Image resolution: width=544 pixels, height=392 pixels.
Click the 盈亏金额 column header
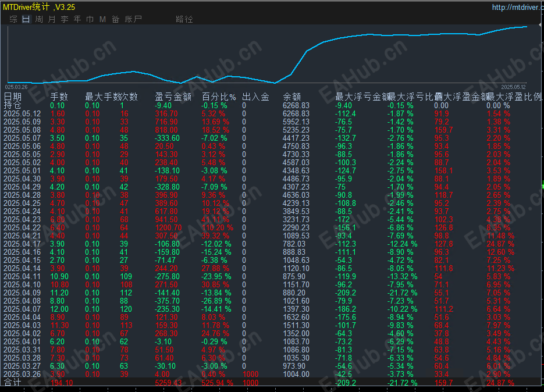point(173,97)
